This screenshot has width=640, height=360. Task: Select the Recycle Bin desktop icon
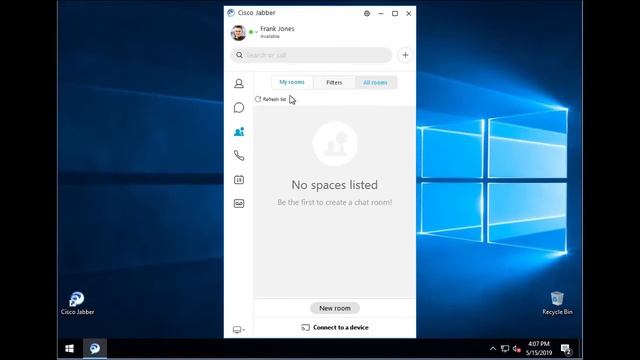pos(557,303)
